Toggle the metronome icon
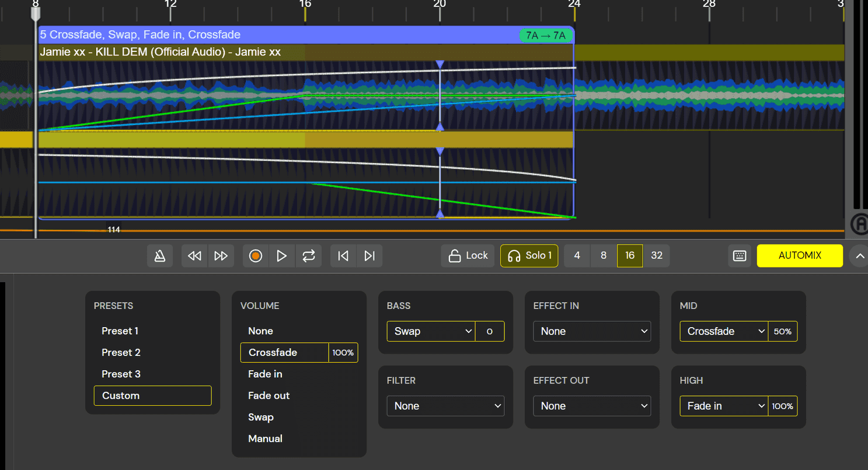The image size is (868, 470). (160, 255)
